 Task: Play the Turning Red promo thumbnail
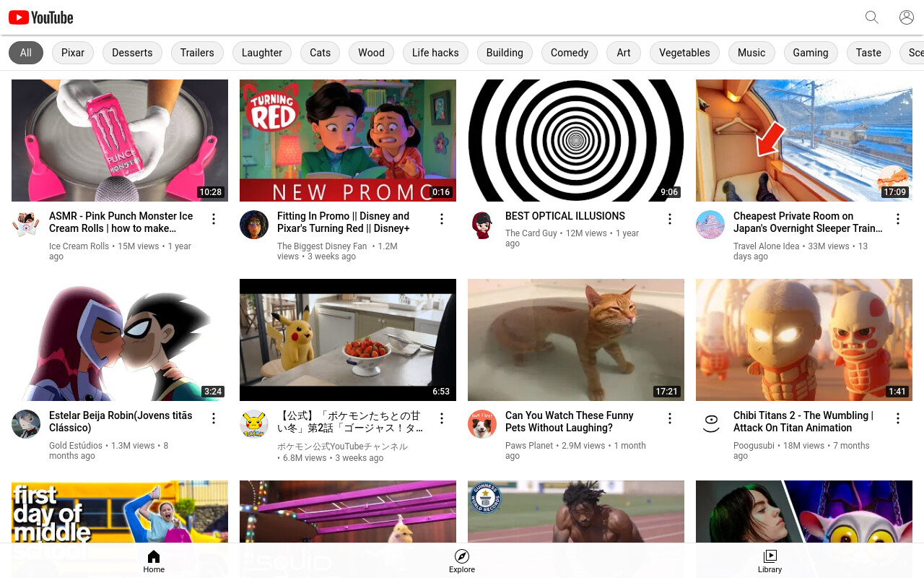(x=348, y=140)
